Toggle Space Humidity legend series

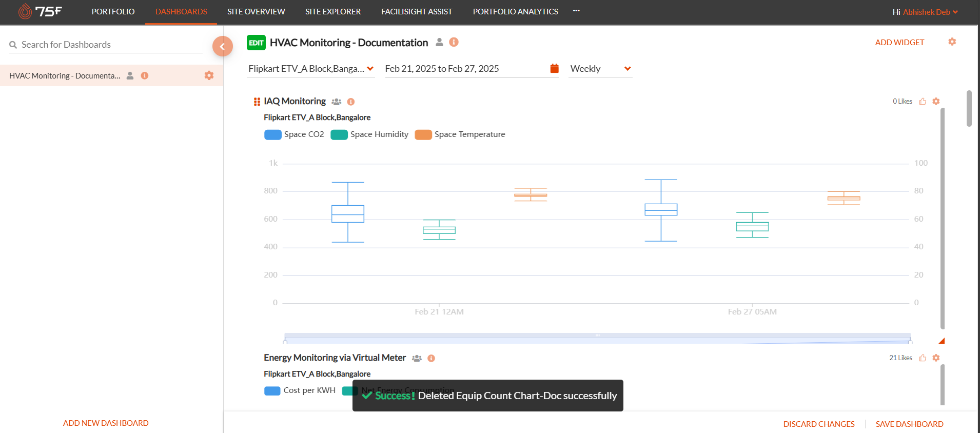(x=369, y=134)
